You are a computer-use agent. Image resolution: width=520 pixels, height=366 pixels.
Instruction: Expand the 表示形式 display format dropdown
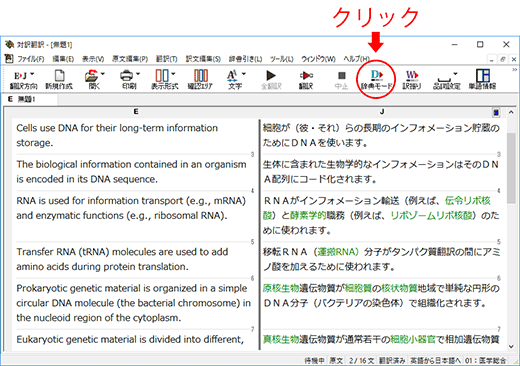[x=173, y=74]
